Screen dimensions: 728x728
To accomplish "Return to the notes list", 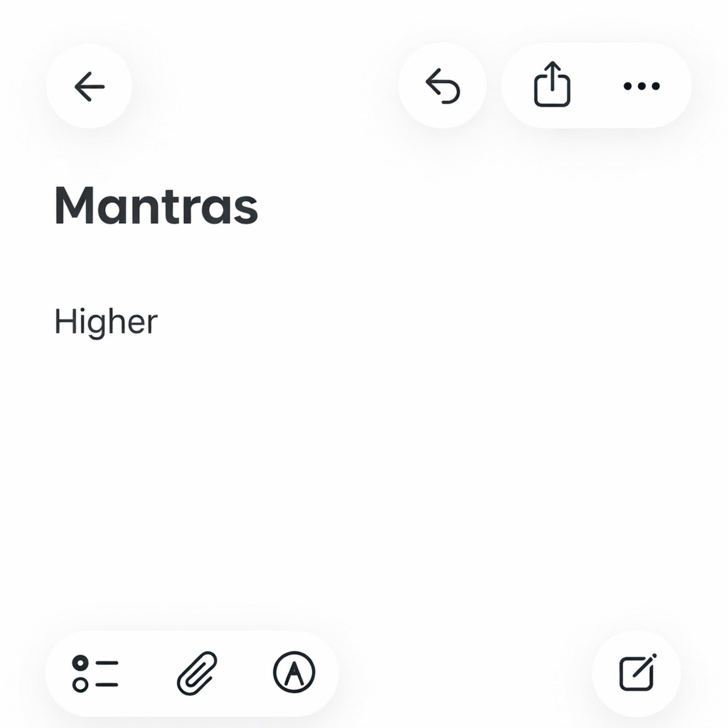I will [89, 87].
